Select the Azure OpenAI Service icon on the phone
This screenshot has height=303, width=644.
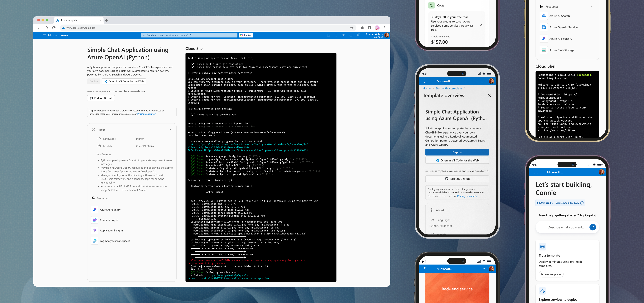pyautogui.click(x=544, y=27)
